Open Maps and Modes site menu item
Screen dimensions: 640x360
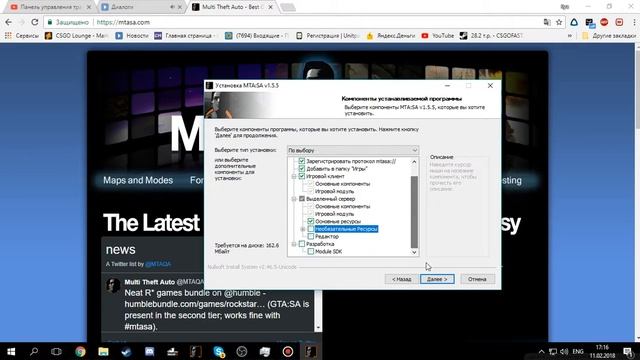point(138,180)
